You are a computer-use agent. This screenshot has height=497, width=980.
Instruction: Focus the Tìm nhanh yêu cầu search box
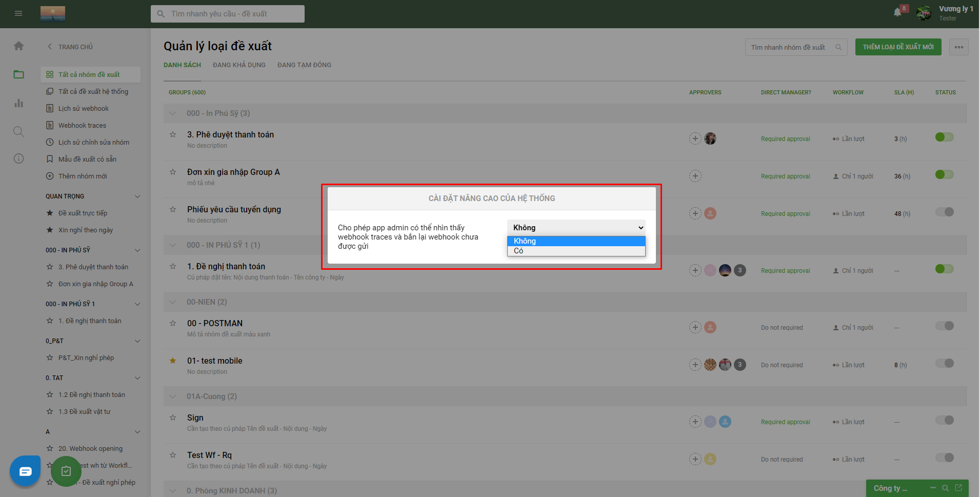228,14
